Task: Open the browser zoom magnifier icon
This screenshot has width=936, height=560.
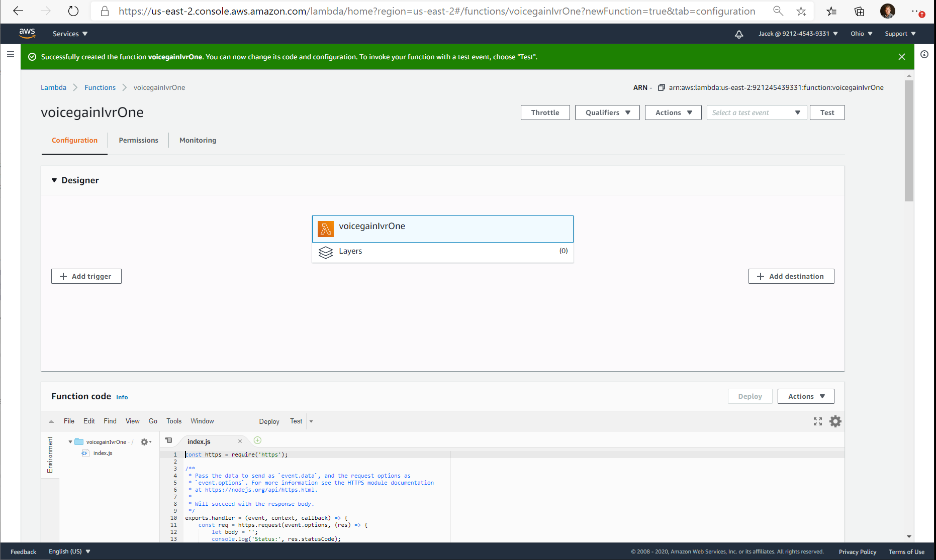Action: [x=778, y=11]
